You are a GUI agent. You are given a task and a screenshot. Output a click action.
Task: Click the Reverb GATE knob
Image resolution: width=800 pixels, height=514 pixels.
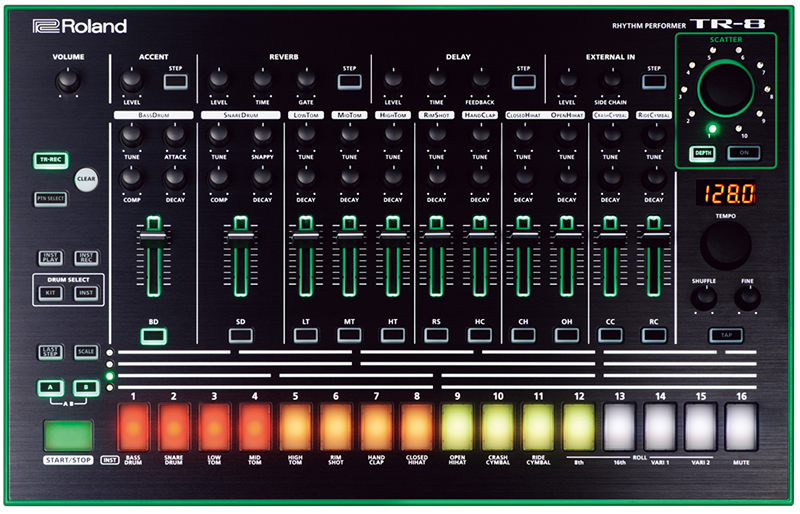[306, 81]
